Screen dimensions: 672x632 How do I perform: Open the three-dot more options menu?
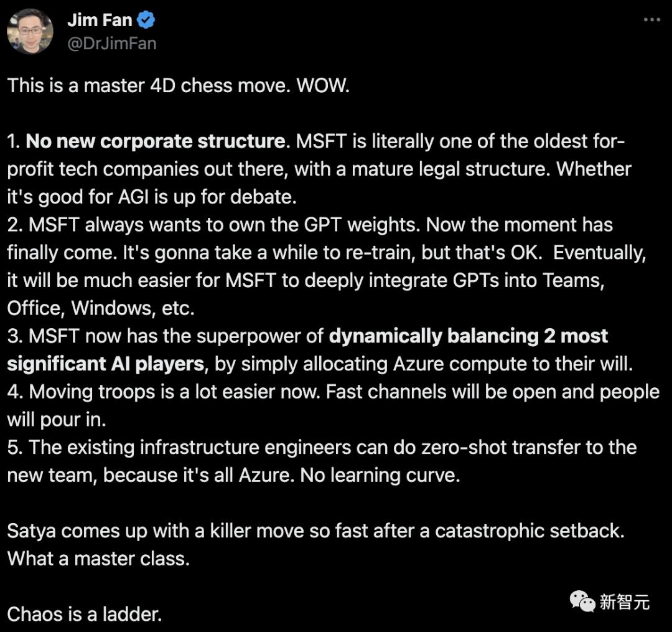[x=651, y=20]
